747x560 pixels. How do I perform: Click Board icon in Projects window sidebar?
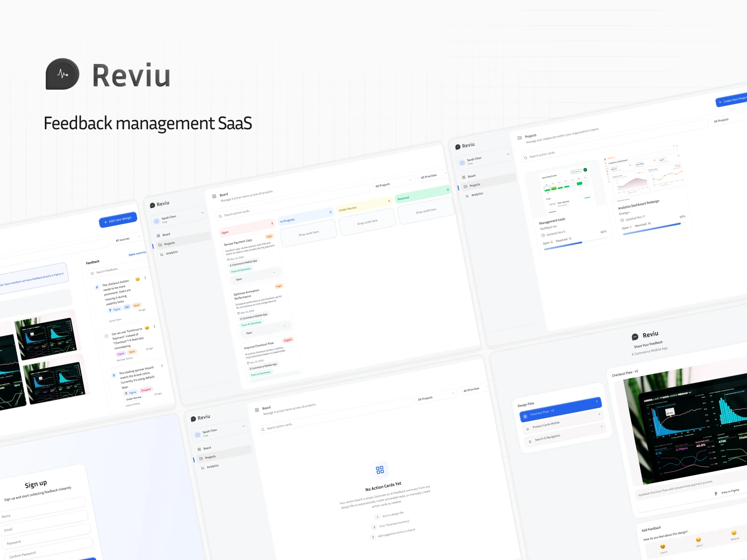click(x=464, y=177)
